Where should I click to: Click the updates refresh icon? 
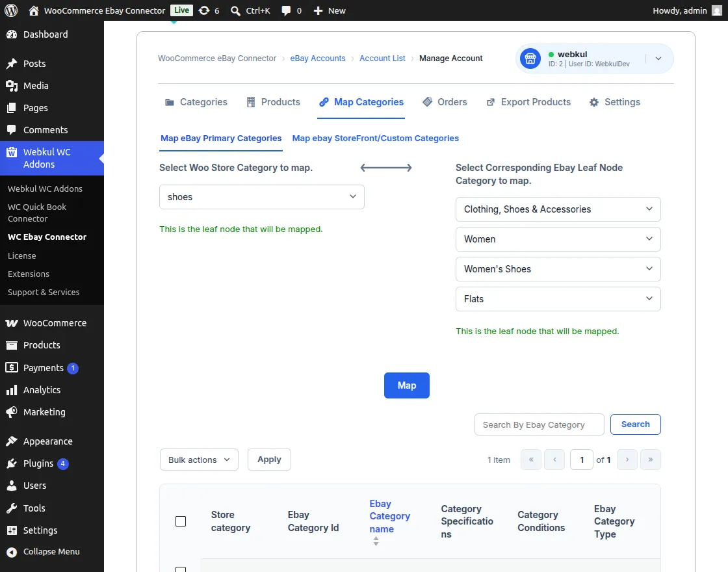point(204,10)
